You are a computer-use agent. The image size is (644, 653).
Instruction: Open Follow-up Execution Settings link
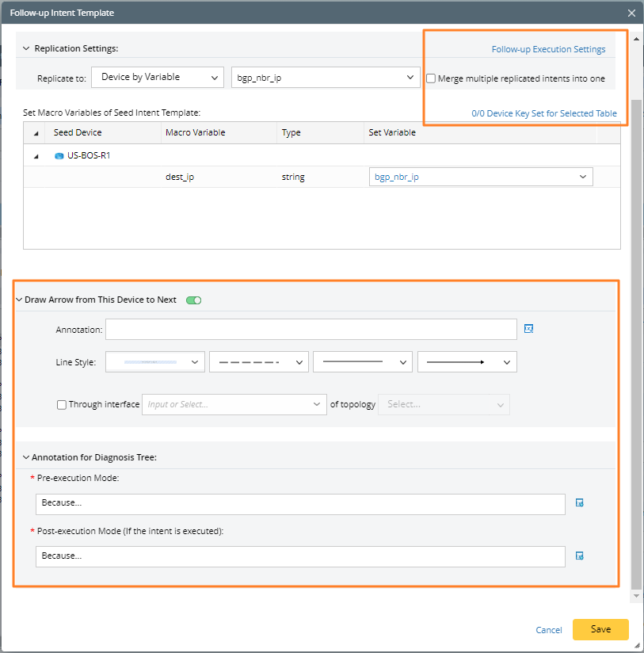[548, 49]
